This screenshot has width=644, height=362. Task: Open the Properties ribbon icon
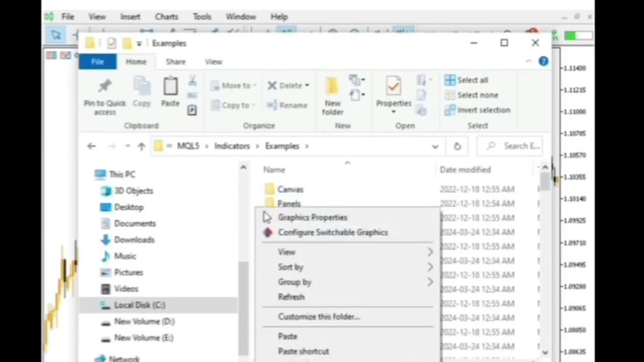pyautogui.click(x=393, y=86)
